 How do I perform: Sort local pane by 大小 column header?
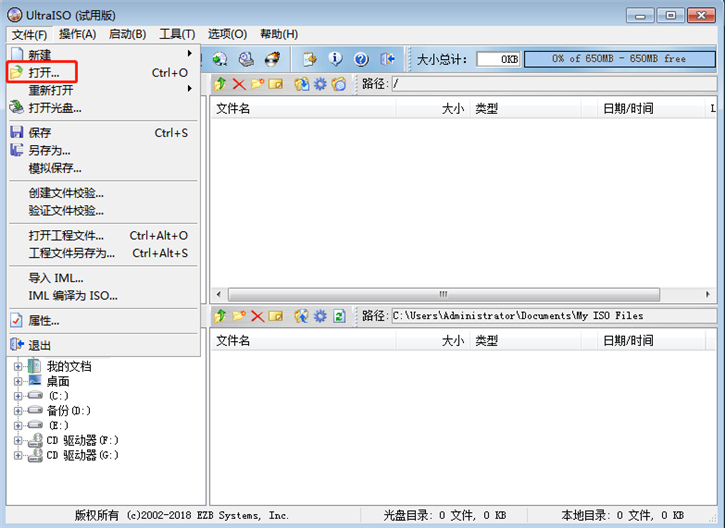click(x=432, y=341)
